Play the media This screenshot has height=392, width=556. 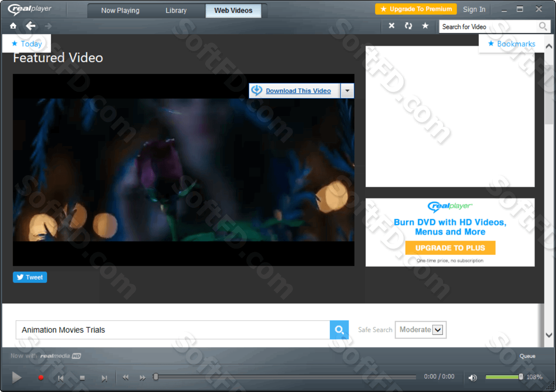click(17, 378)
